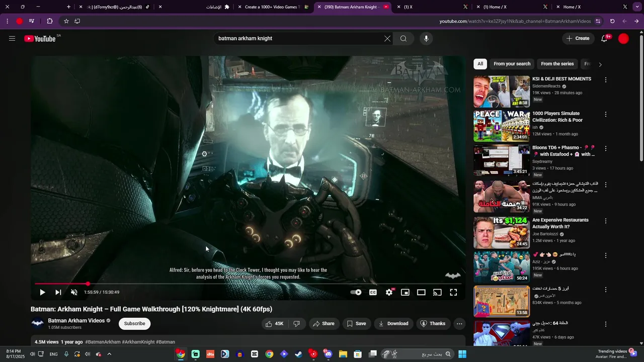Open the player settings gear

coord(389,292)
